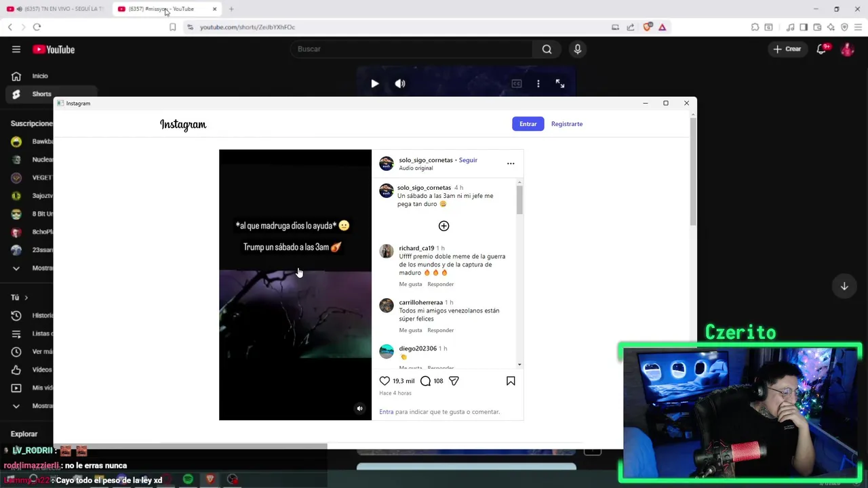
Task: Open diego202306's profile picture
Action: pos(387,351)
